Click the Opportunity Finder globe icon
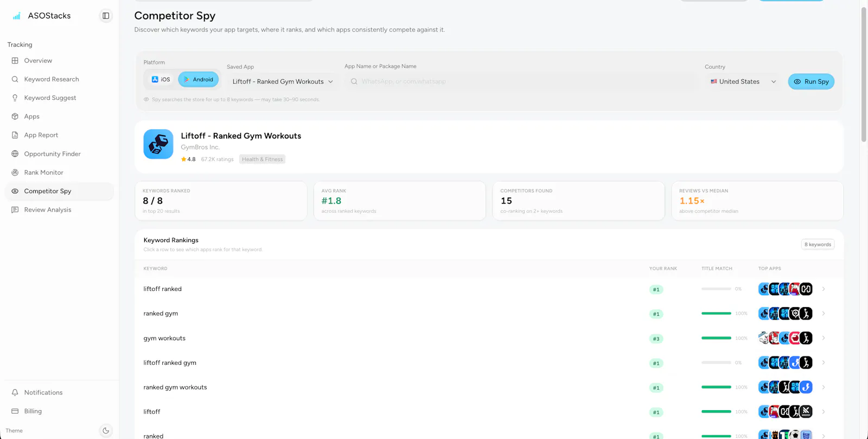The image size is (868, 439). coord(15,154)
